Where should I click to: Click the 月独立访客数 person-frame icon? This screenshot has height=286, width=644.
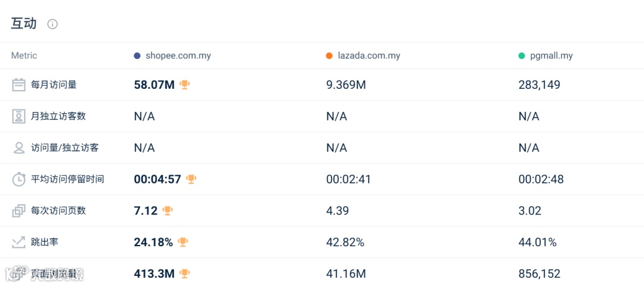click(x=19, y=116)
